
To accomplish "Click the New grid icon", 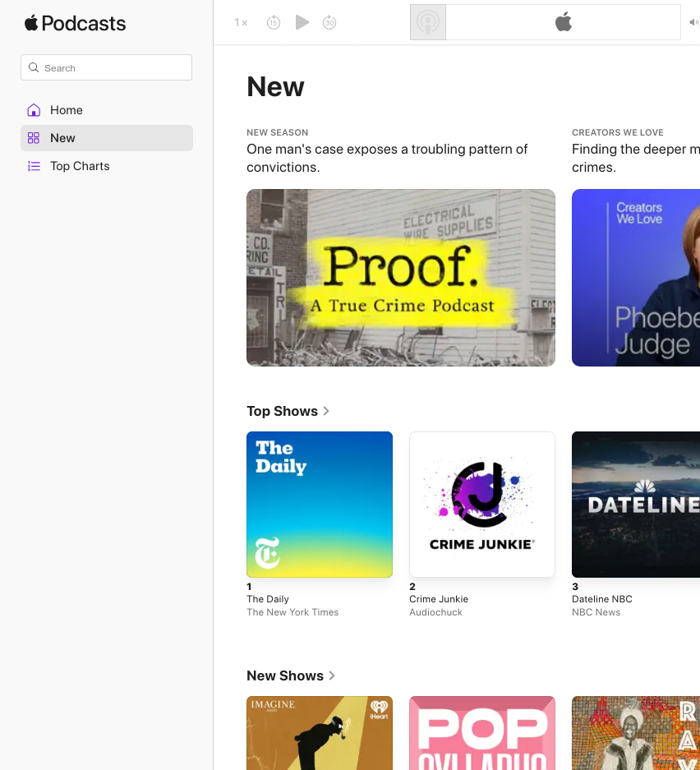I will pyautogui.click(x=34, y=138).
